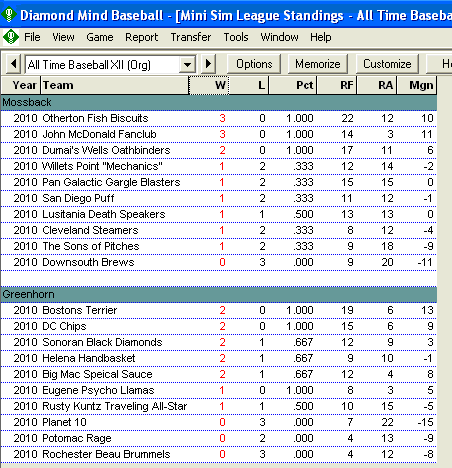Select the Pan Galactic Gargle Blasters row
The height and width of the screenshot is (468, 452).
coord(219,182)
